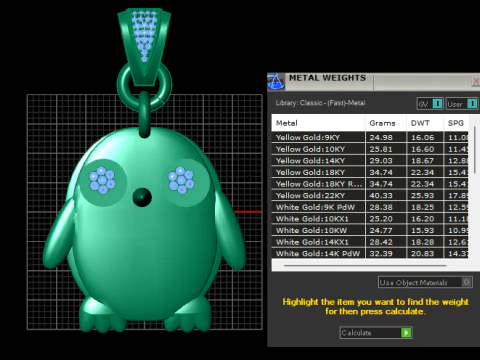The height and width of the screenshot is (360, 480).
Task: Toggle the GV switch
Action: (437, 104)
